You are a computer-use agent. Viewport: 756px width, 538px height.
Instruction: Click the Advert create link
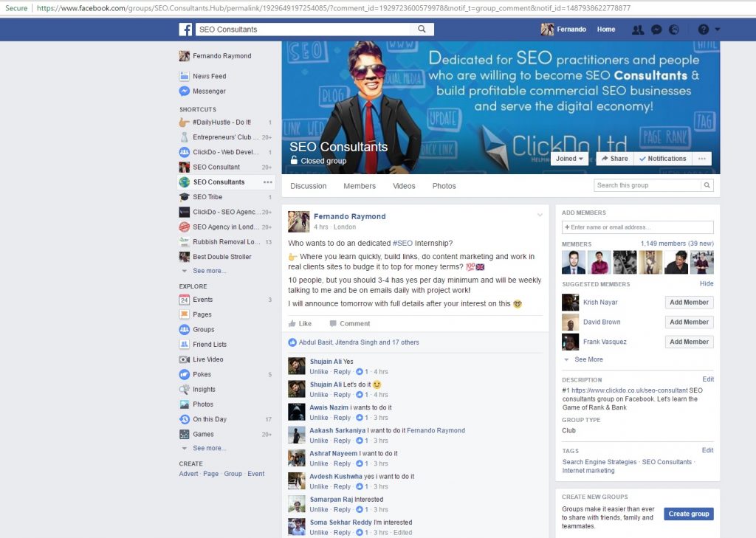click(x=188, y=474)
